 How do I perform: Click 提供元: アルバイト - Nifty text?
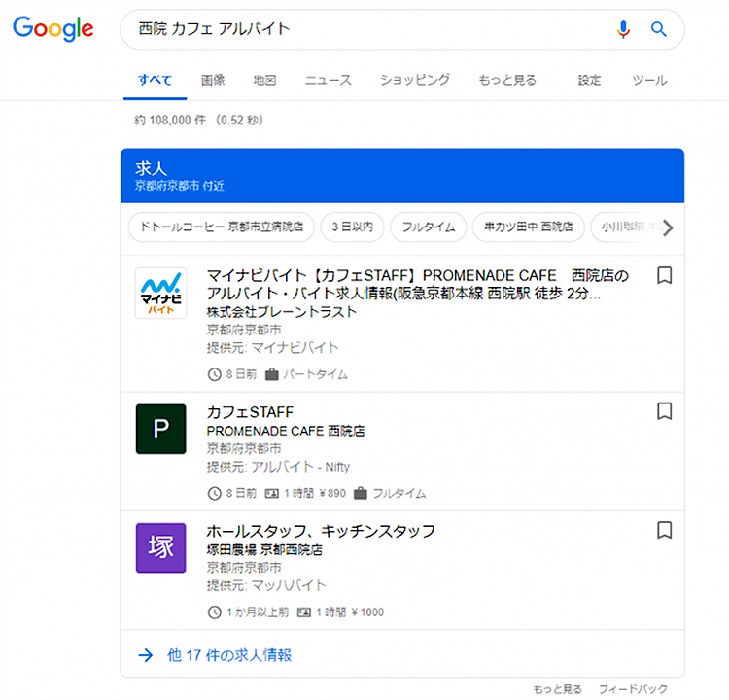(278, 467)
